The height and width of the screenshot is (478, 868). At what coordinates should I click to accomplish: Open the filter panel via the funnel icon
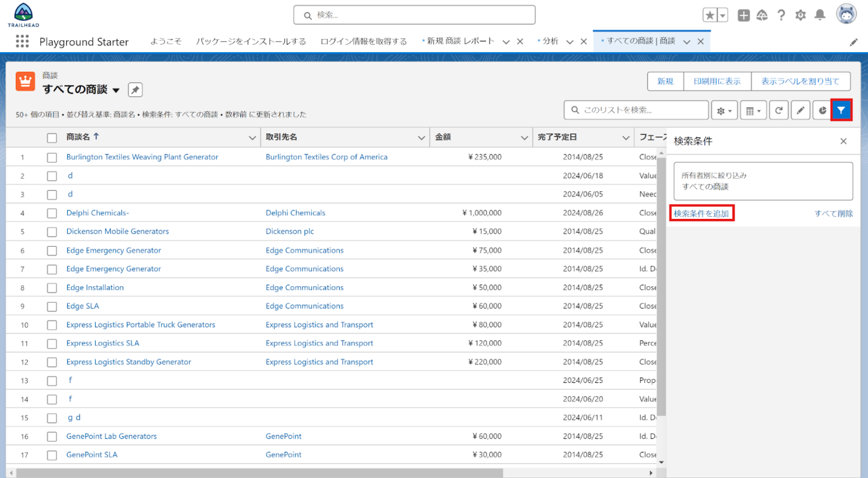click(x=841, y=110)
